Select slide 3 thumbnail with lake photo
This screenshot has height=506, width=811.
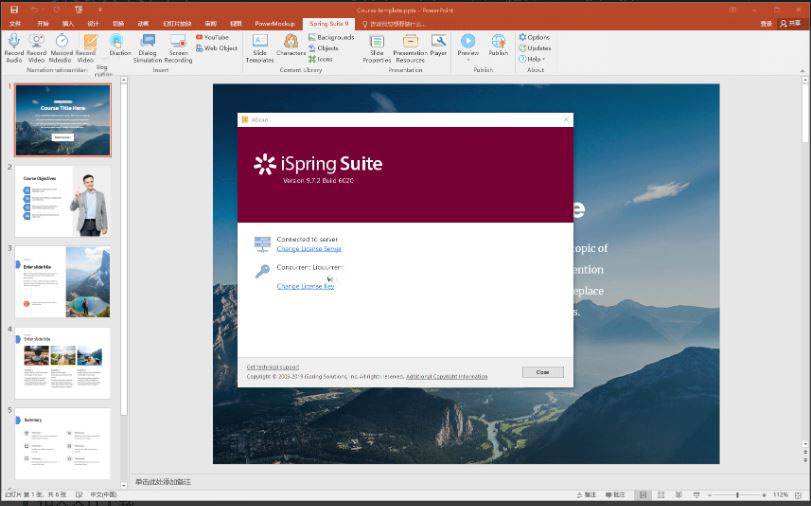[x=63, y=282]
